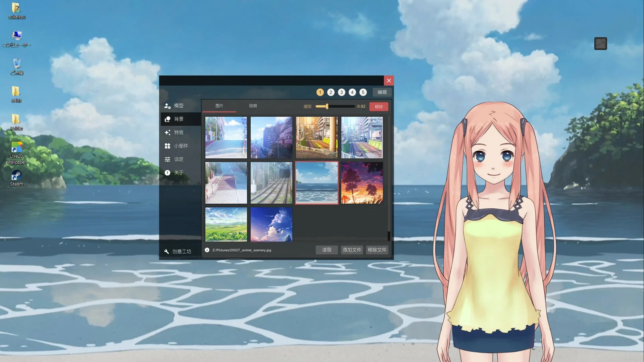644x362 pixels.
Task: Open the 特效 (Effects) sparkle icon
Action: click(167, 133)
